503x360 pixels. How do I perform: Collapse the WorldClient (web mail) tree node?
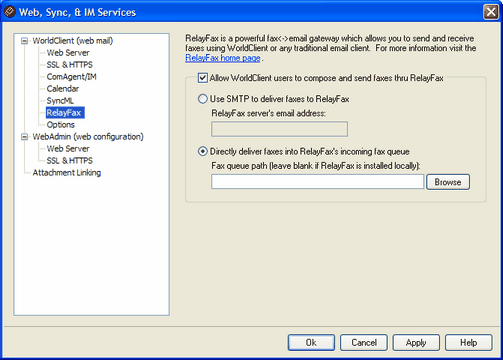click(24, 41)
